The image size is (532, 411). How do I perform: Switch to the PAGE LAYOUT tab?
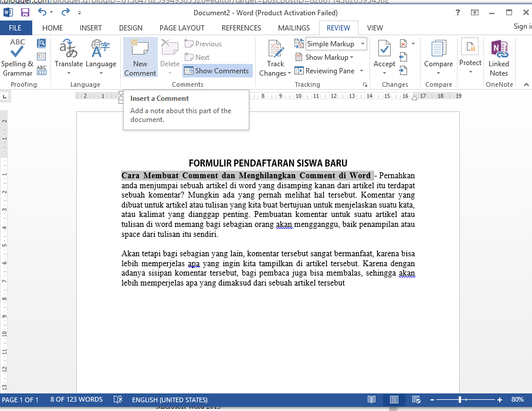(182, 28)
